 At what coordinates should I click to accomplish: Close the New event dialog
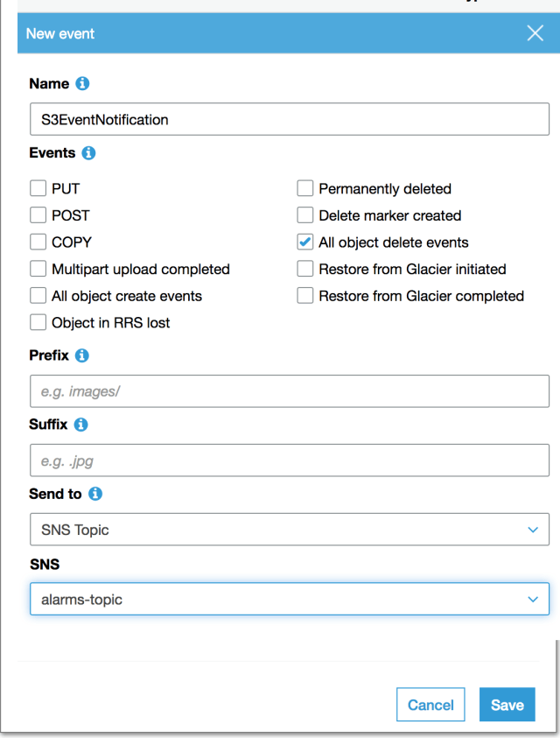pos(535,34)
